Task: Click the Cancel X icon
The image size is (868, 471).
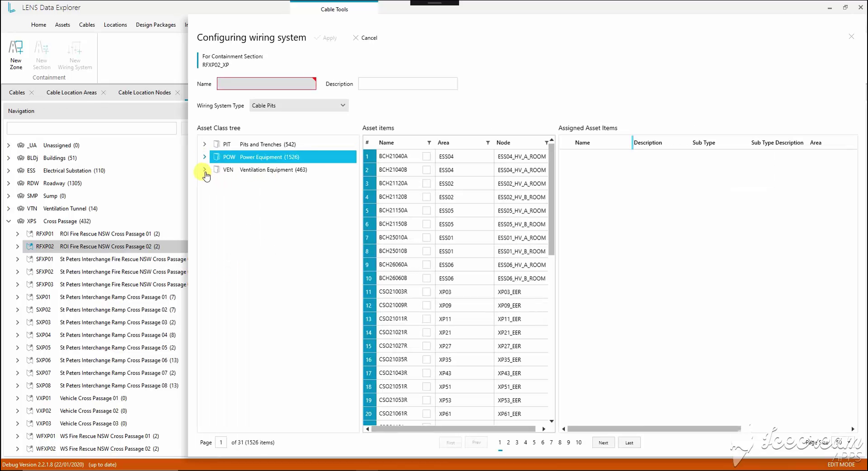Action: tap(355, 38)
